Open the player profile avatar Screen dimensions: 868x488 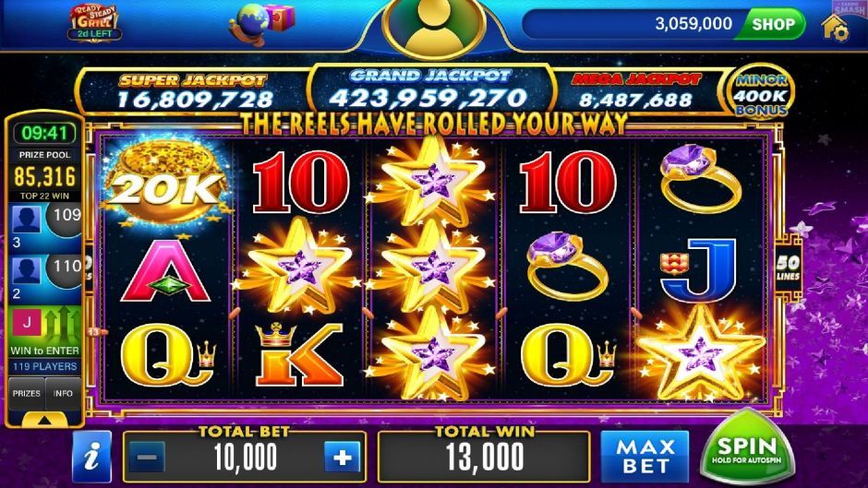435,25
